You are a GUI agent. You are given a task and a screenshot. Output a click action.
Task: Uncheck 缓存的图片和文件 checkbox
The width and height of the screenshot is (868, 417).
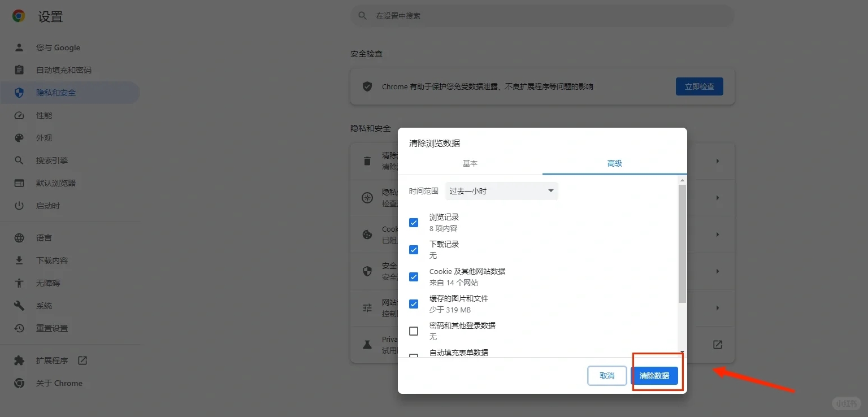click(414, 304)
